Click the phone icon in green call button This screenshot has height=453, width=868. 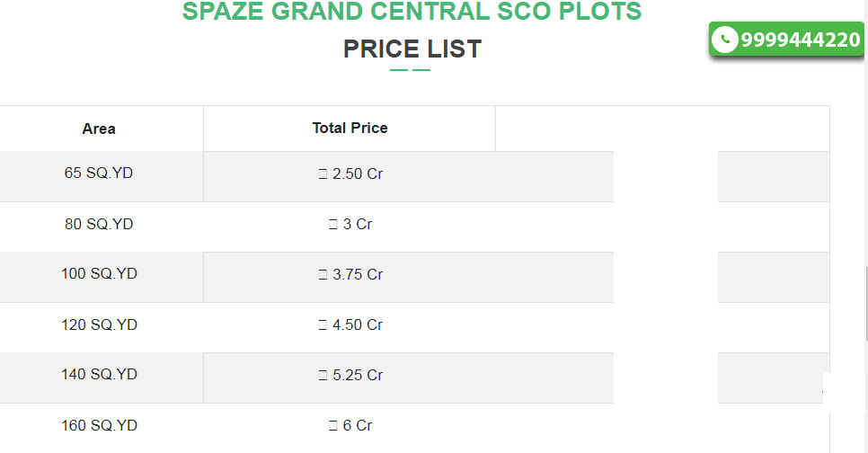[x=724, y=40]
